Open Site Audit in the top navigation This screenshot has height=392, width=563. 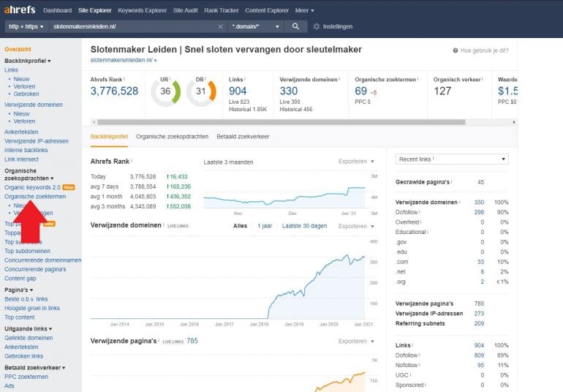tap(185, 10)
